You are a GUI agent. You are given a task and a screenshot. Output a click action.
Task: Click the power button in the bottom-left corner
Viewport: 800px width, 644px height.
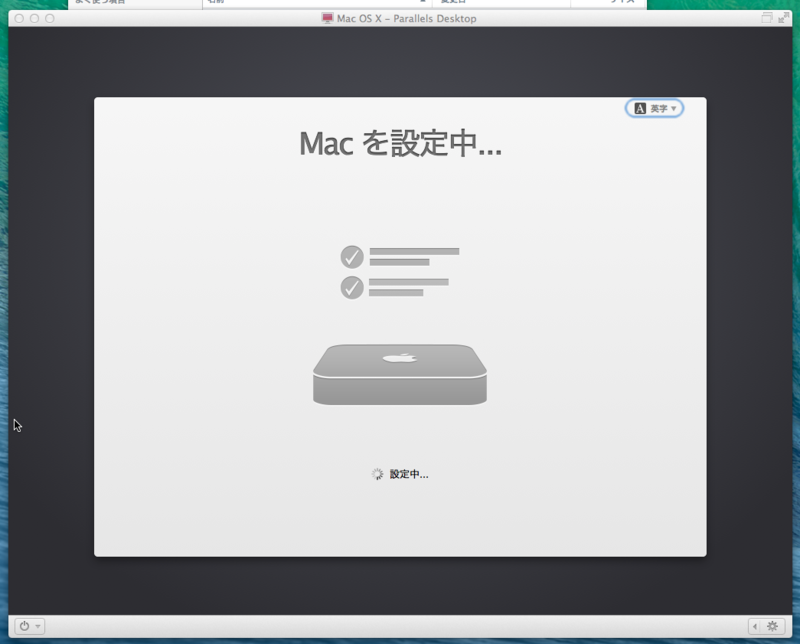point(24,626)
